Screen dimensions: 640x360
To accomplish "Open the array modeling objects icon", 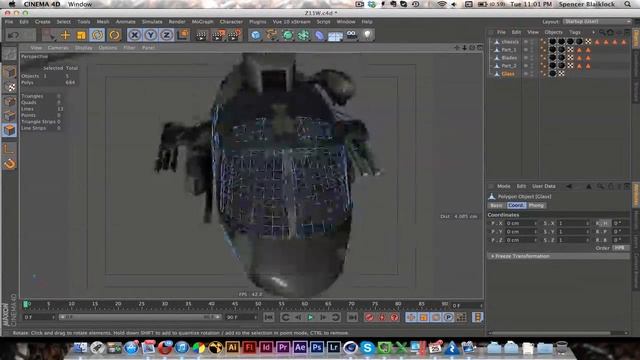I will click(x=304, y=36).
